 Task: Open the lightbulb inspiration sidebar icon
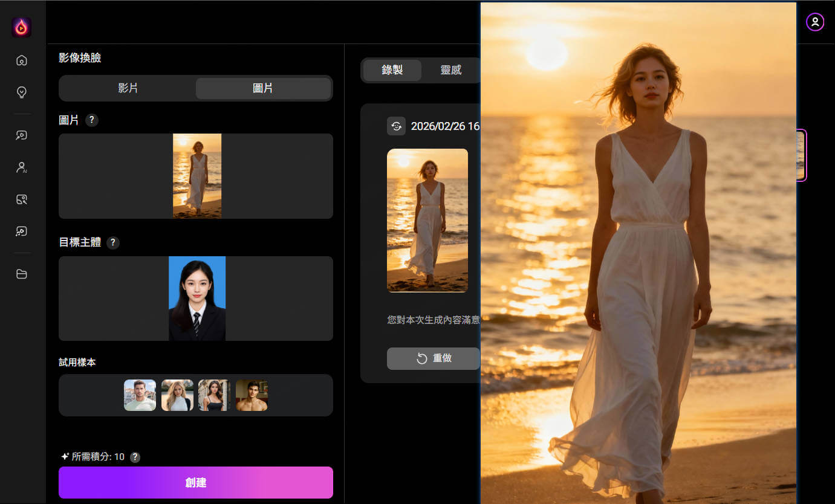point(22,92)
